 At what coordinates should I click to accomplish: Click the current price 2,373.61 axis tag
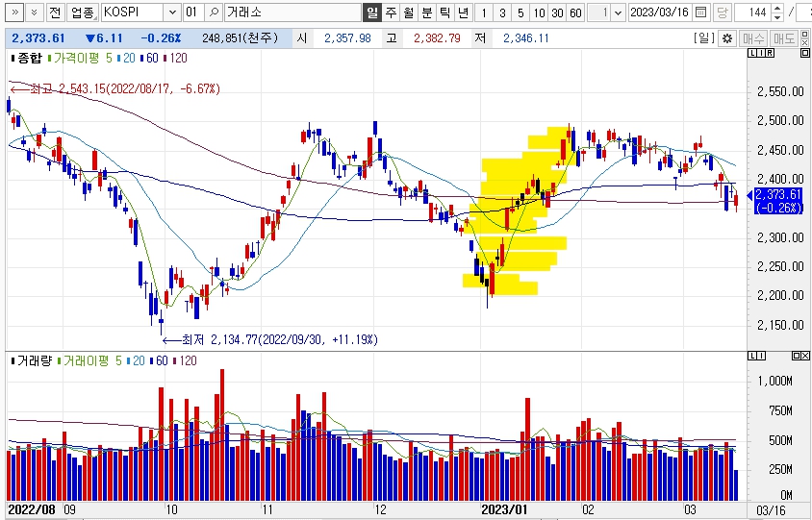[x=777, y=201]
